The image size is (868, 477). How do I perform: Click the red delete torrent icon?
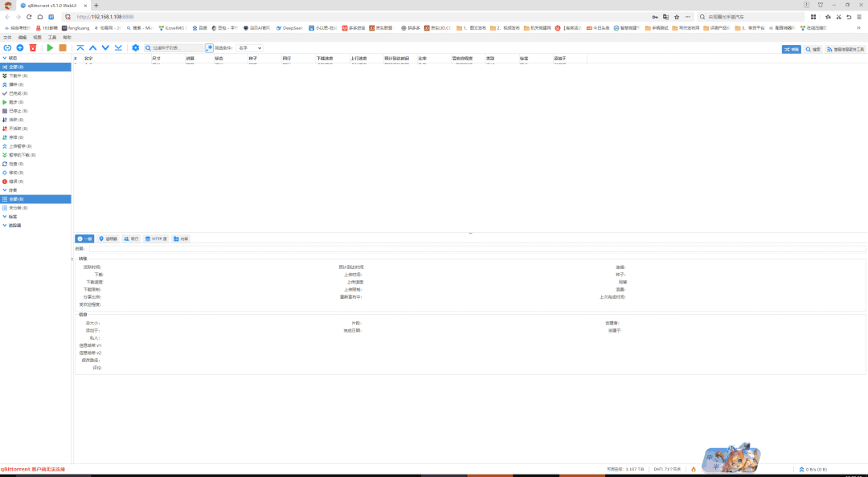click(33, 48)
